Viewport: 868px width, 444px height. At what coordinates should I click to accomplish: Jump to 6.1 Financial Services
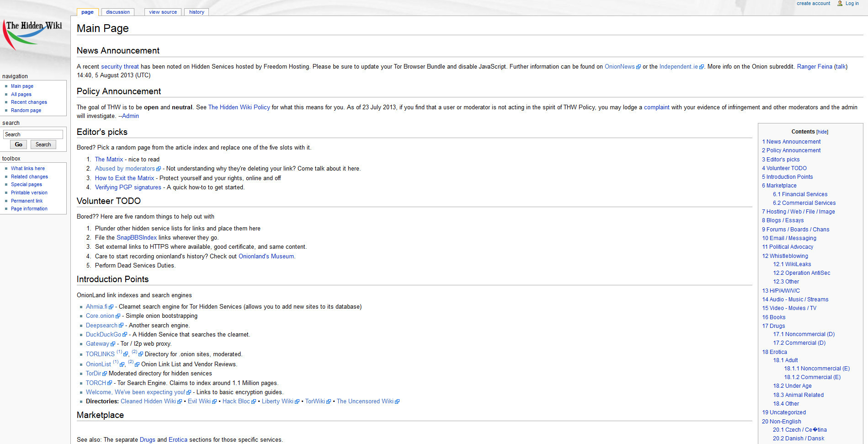pyautogui.click(x=800, y=194)
